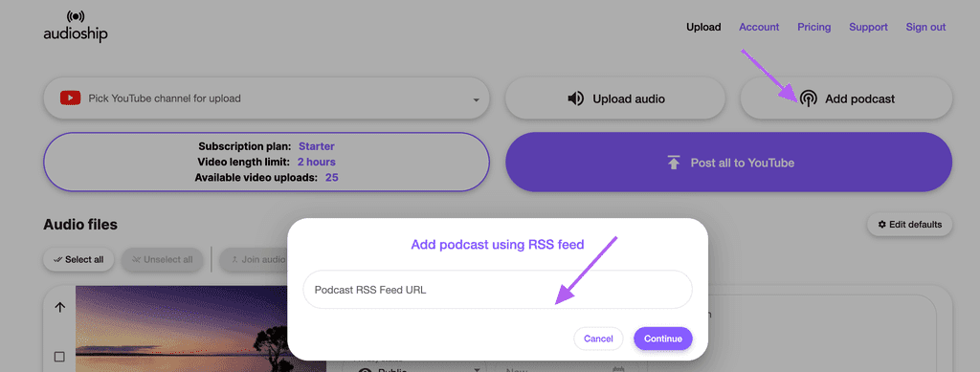Click Post all to YouTube

tap(728, 163)
